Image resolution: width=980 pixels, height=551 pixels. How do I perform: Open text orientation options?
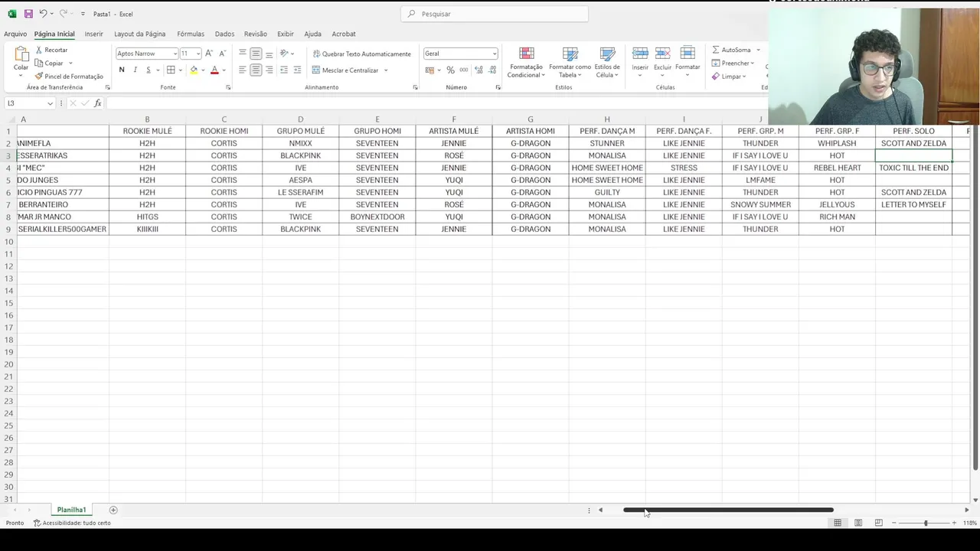(286, 54)
